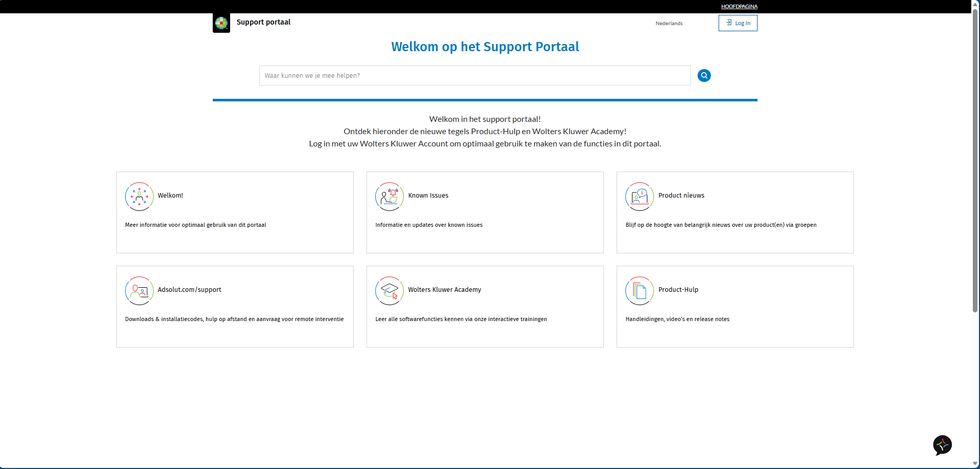Viewport: 980px width, 469px height.
Task: Click 'Leer alle softwarefuncties kennen' description
Action: 461,319
